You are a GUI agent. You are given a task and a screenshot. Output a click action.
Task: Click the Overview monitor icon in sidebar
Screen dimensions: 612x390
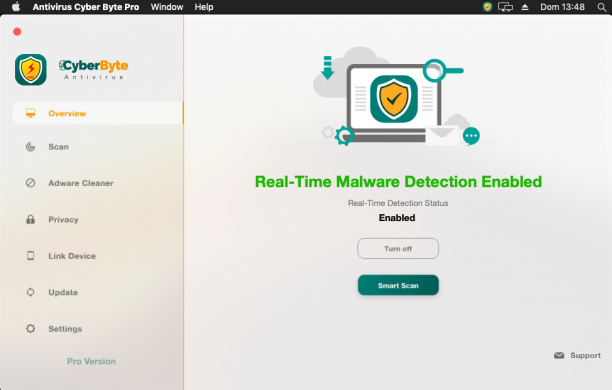coord(30,113)
